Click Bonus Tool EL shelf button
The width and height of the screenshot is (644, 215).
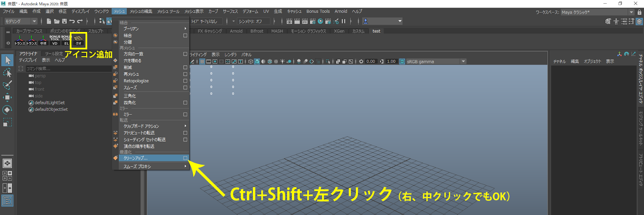(x=66, y=40)
